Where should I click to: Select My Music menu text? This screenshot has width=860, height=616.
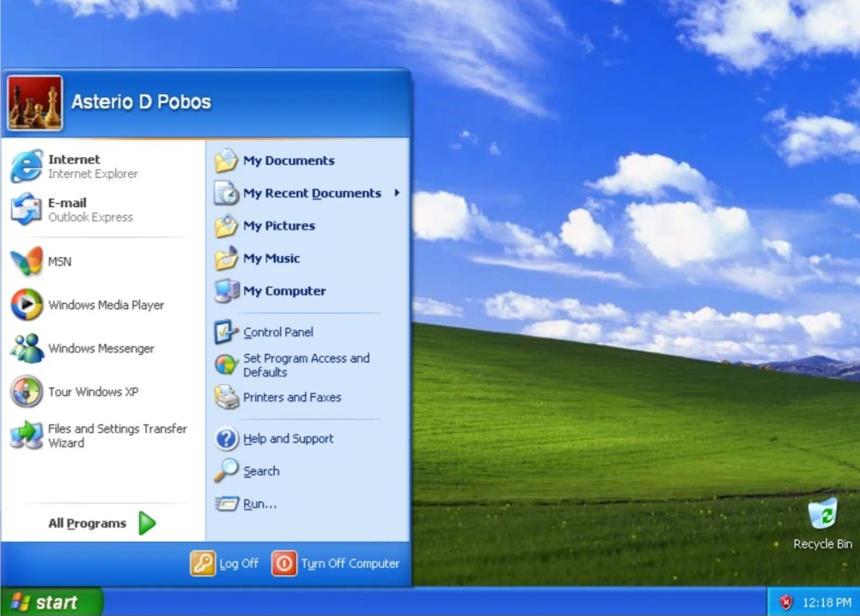tap(271, 258)
